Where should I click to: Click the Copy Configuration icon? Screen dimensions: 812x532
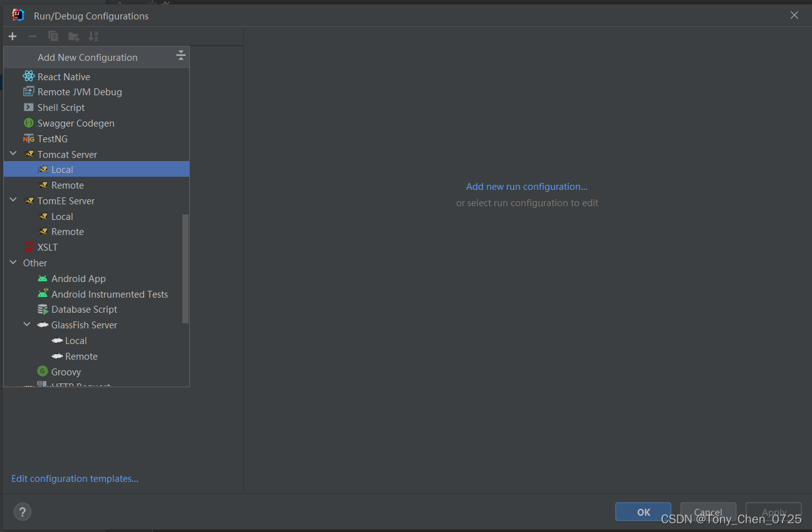click(x=53, y=36)
